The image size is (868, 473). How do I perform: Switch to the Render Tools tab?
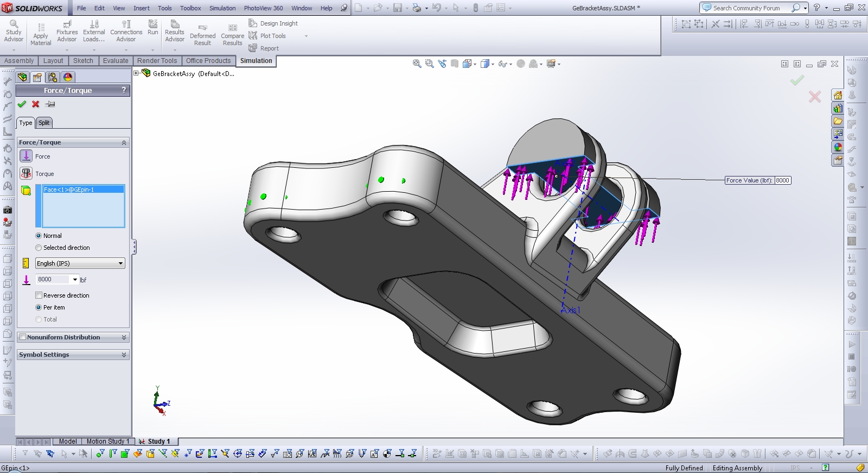157,61
